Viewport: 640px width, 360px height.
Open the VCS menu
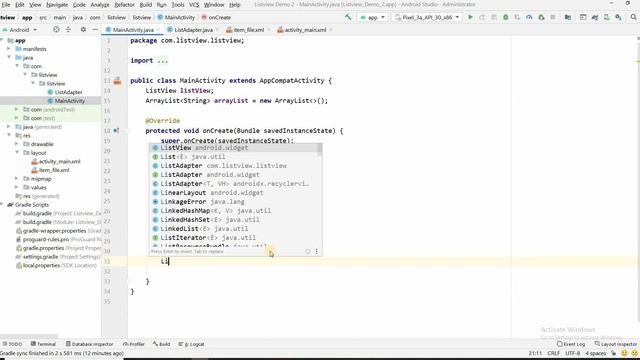[x=194, y=4]
